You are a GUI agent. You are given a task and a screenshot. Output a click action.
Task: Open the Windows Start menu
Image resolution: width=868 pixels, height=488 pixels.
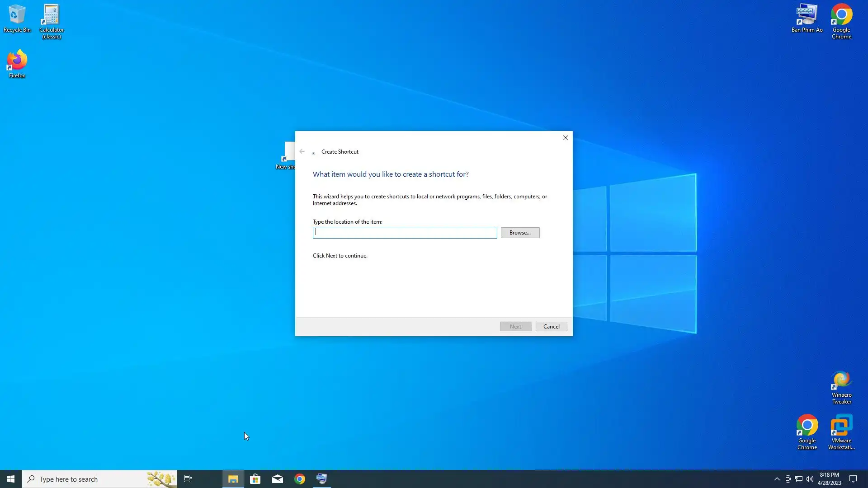point(11,479)
